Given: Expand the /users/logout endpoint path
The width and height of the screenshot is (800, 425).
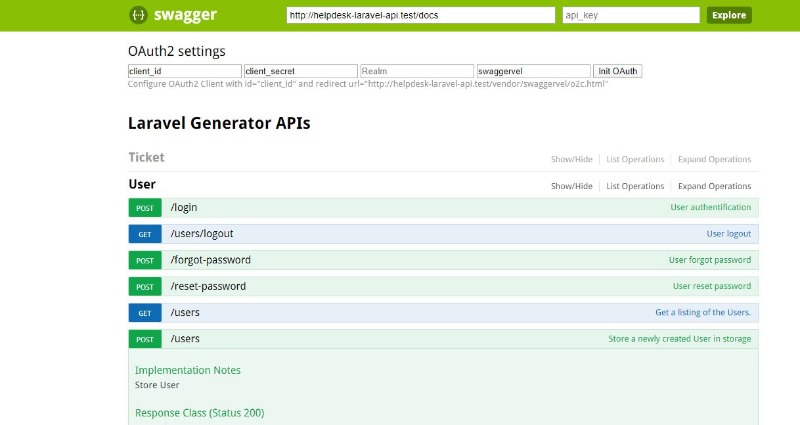Looking at the screenshot, I should 202,234.
